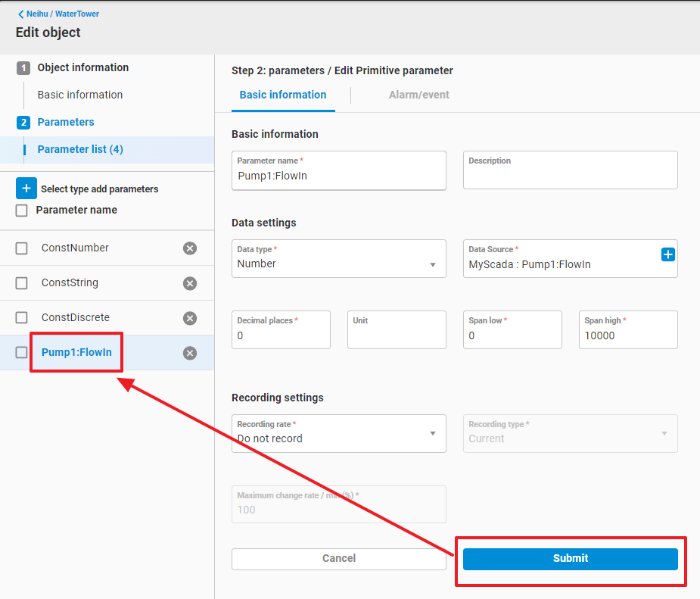
Task: Click the blue plus add parameters icon
Action: coord(26,189)
